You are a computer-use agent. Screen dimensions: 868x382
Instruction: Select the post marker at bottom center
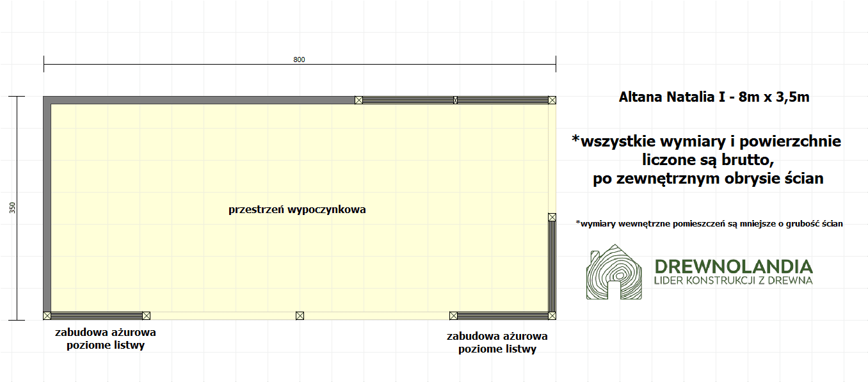300,315
